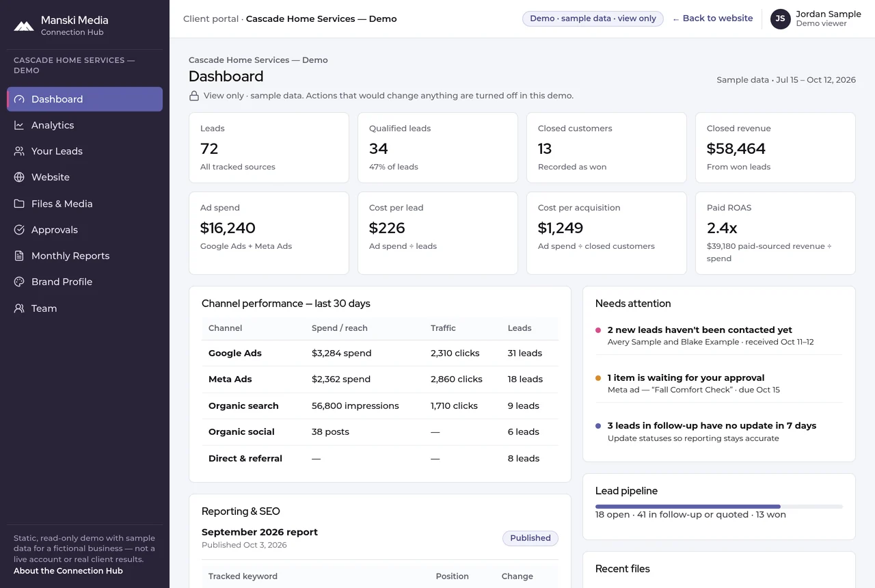Click the Position column header
The image size is (875, 588).
coord(453,576)
